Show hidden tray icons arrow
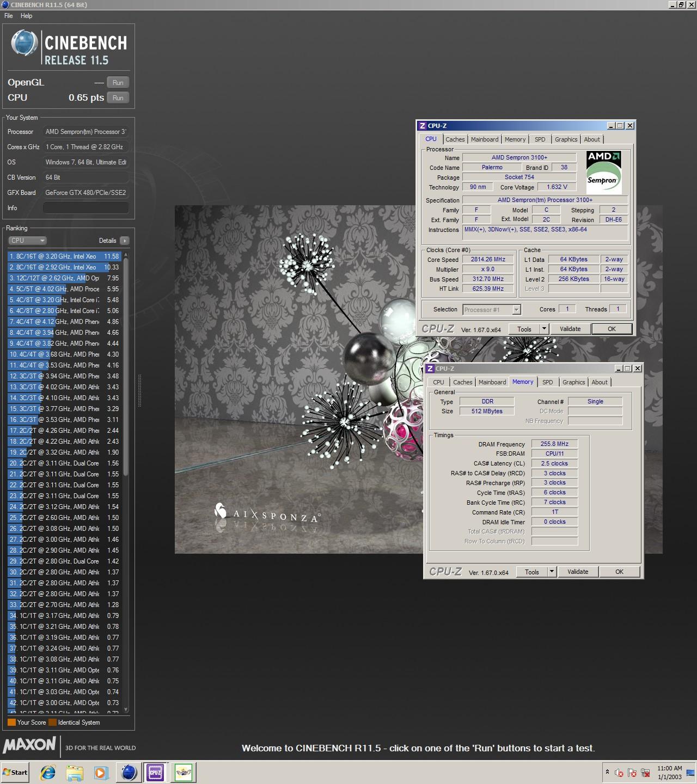 pyautogui.click(x=607, y=772)
